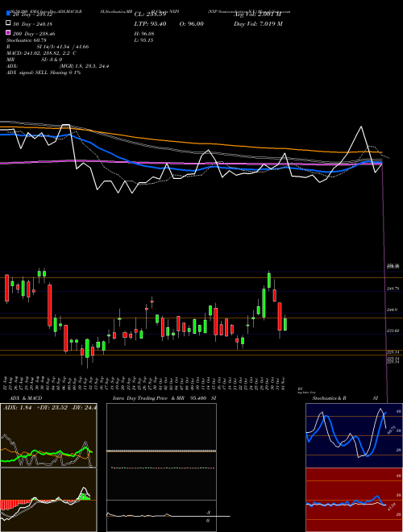Click the blue 20 Day EMA legend swatch
Screen dimensions: 403x532
coord(9,14)
